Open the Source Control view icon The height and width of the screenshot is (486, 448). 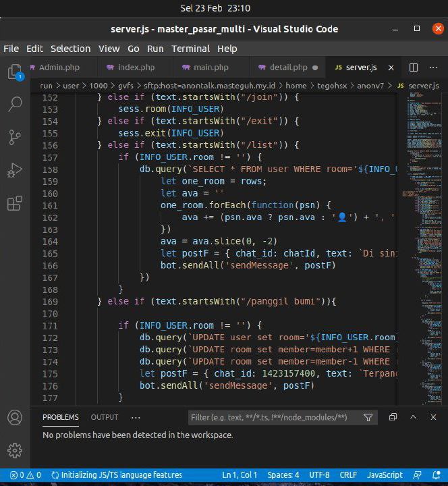tap(15, 137)
